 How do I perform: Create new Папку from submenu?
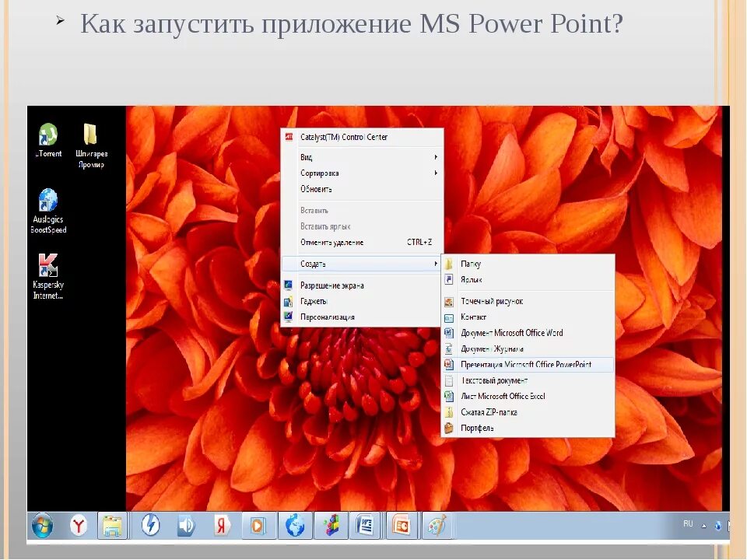[x=528, y=264]
